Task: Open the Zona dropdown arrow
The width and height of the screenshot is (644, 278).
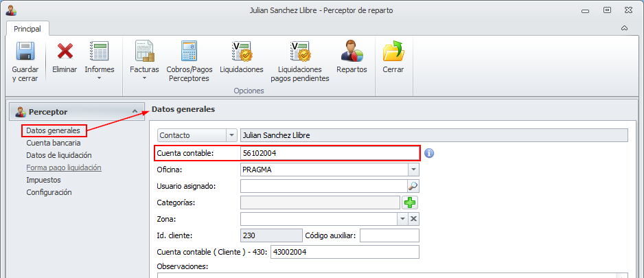Action: tap(403, 219)
